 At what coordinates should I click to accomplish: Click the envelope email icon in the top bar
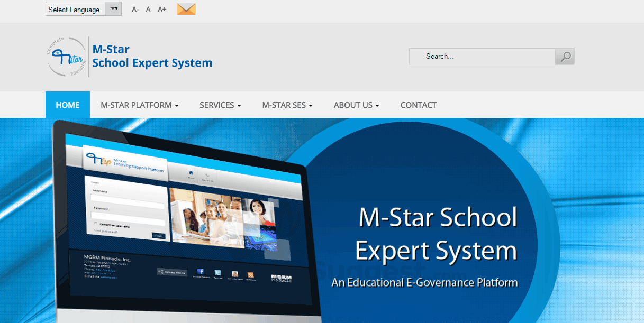pyautogui.click(x=186, y=8)
